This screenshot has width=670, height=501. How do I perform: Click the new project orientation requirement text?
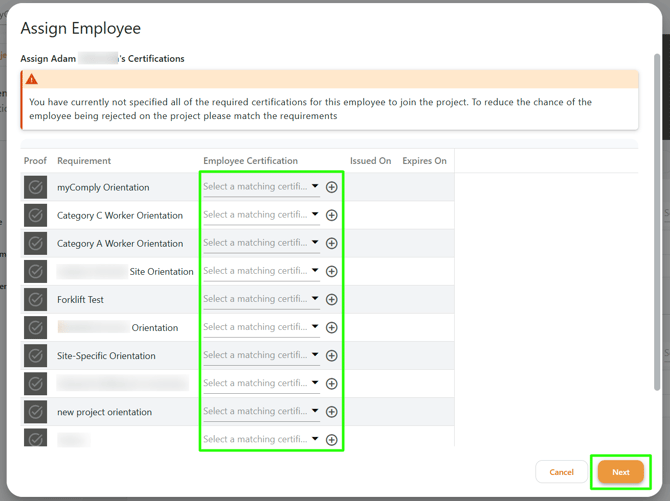(x=105, y=412)
